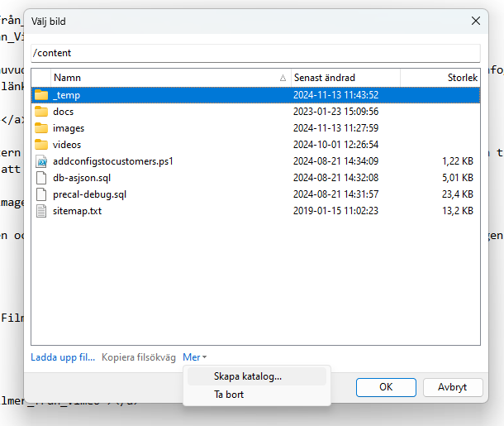504x426 pixels.
Task: Click the precal-debug.sql file icon
Action: tap(41, 194)
